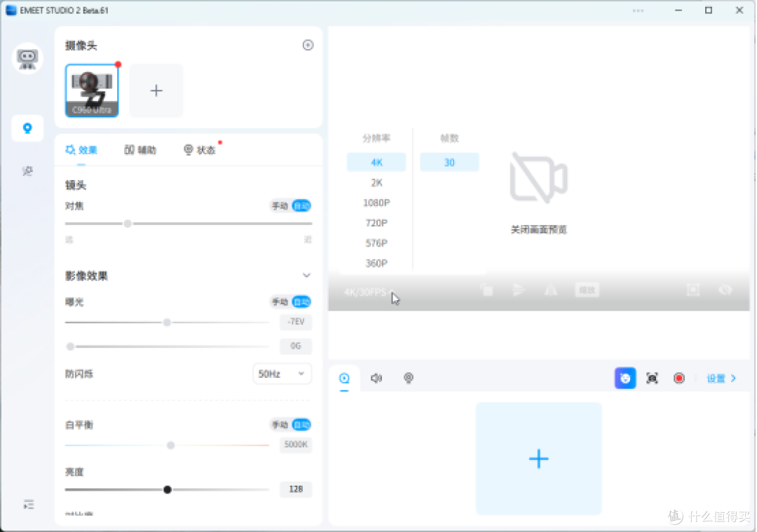The height and width of the screenshot is (532, 757).
Task: Minimize the EMEET STUDIO window
Action: [x=678, y=10]
